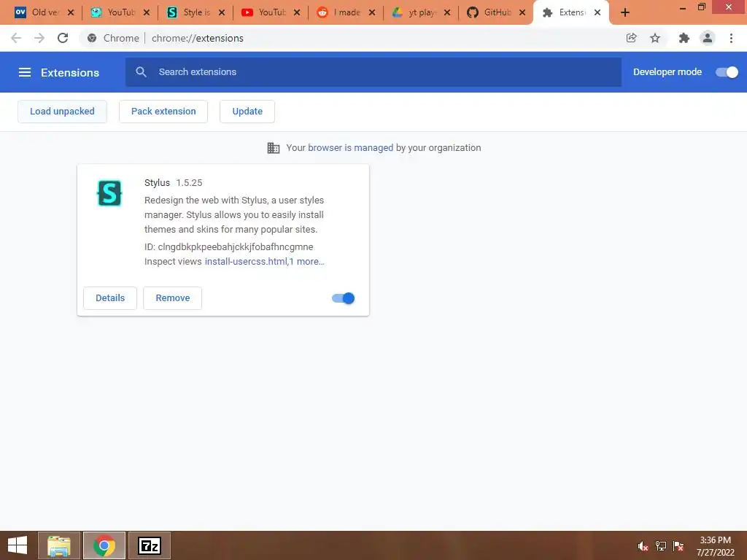Remove the Stylus extension
The image size is (747, 560).
coord(172,298)
